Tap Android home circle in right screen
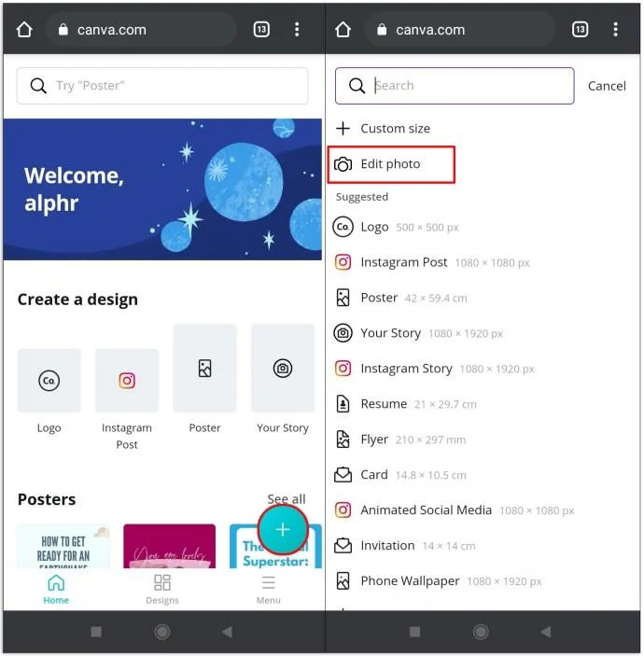 (481, 632)
